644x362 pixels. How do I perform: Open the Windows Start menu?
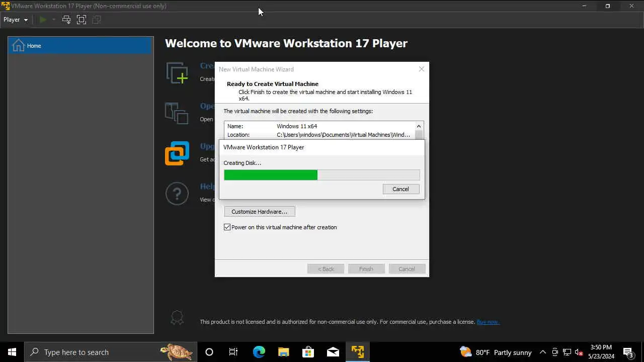click(x=12, y=352)
